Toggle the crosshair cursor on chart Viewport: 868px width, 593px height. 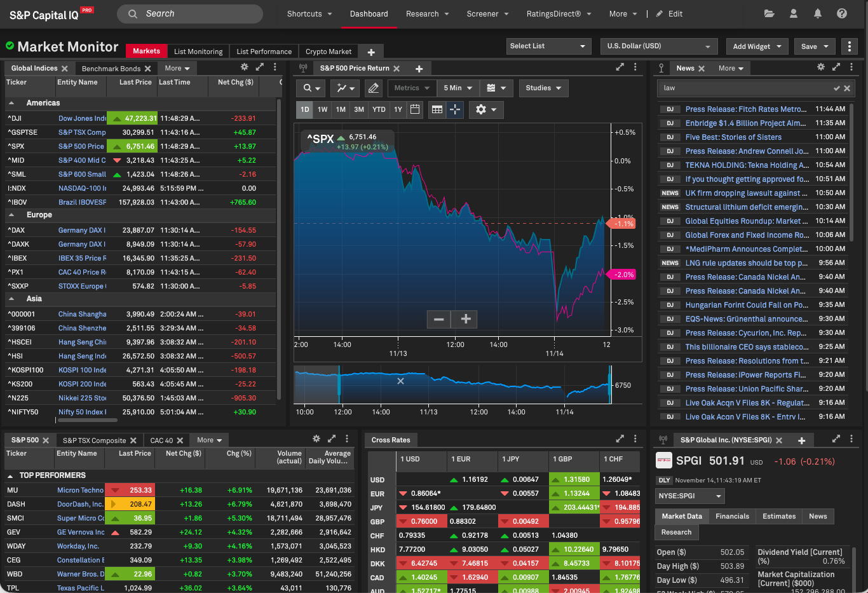pyautogui.click(x=455, y=109)
